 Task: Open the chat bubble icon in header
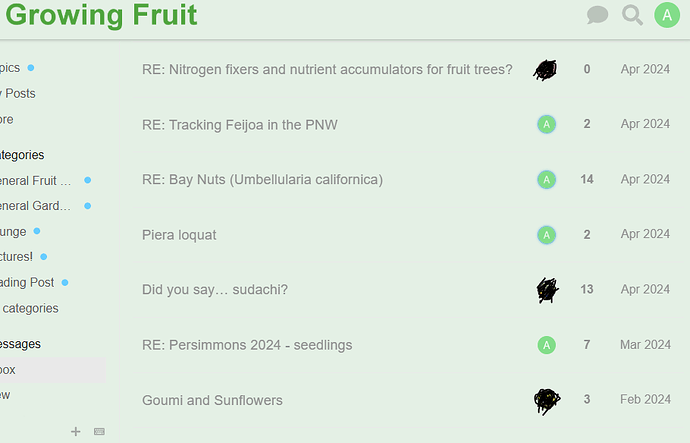pyautogui.click(x=598, y=15)
